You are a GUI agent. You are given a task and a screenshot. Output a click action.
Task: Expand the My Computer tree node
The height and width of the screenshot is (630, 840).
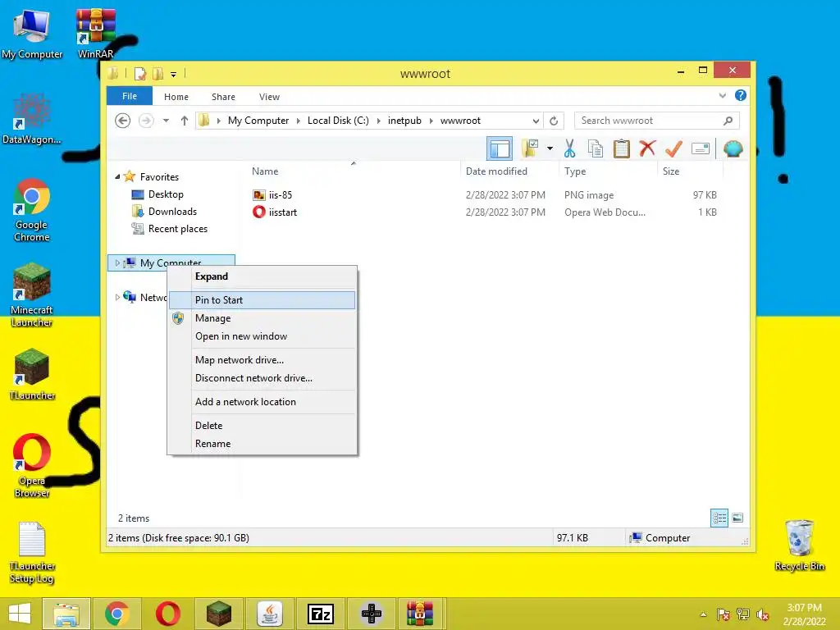[x=117, y=262]
